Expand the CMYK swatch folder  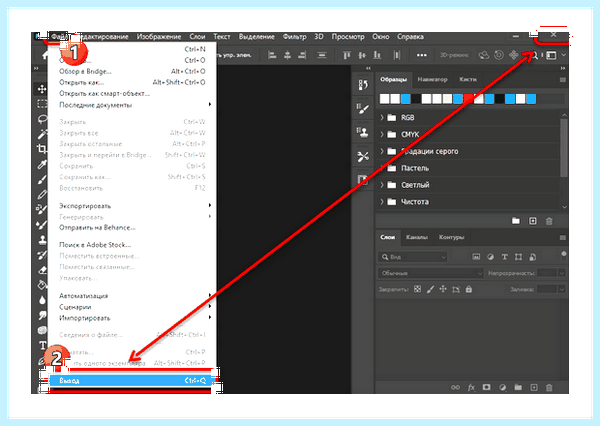(382, 134)
